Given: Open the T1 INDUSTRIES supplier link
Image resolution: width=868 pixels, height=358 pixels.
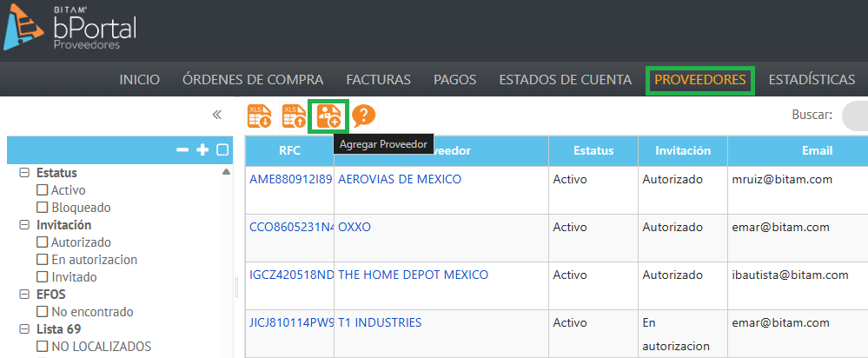Looking at the screenshot, I should (380, 322).
